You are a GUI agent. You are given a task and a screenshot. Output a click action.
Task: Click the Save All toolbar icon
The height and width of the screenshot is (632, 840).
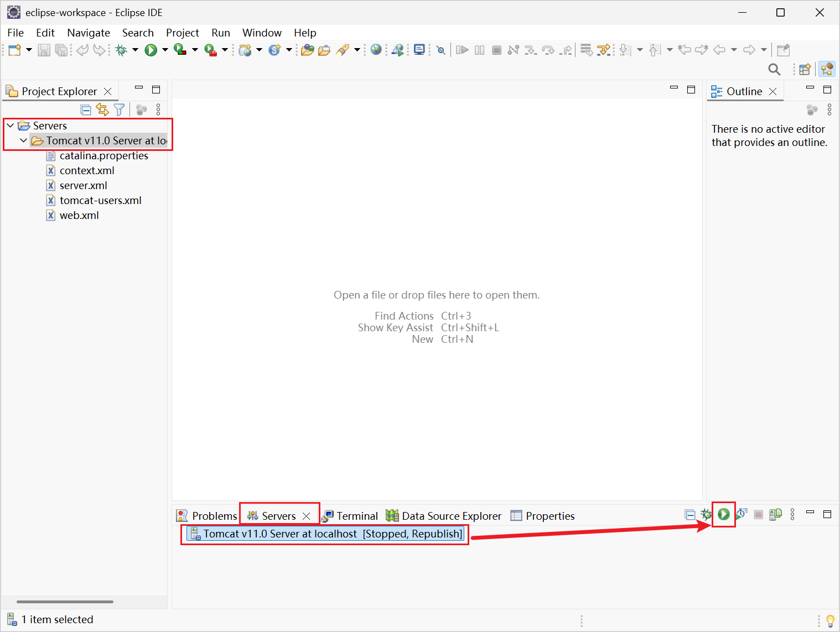point(61,50)
